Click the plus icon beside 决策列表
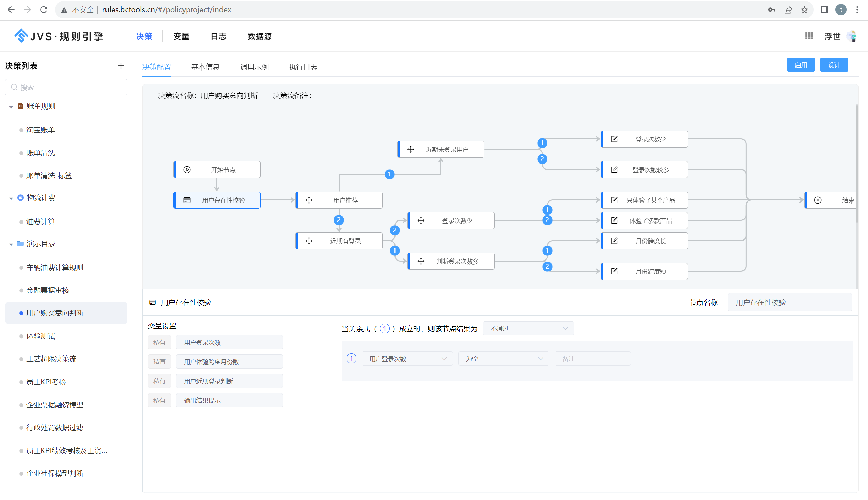 pyautogui.click(x=121, y=66)
